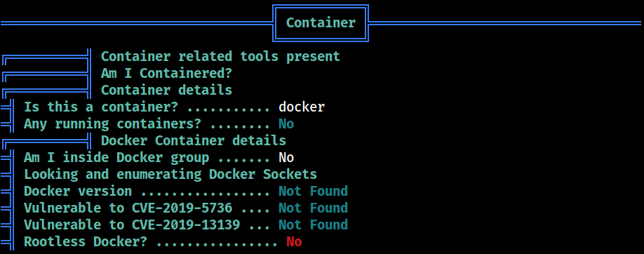Click the 'Is this a container?' label

click(x=101, y=107)
